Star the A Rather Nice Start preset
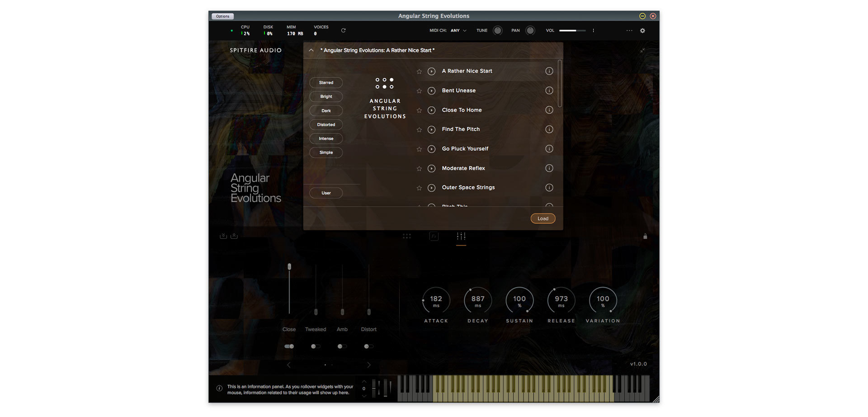The height and width of the screenshot is (417, 868). click(x=419, y=71)
